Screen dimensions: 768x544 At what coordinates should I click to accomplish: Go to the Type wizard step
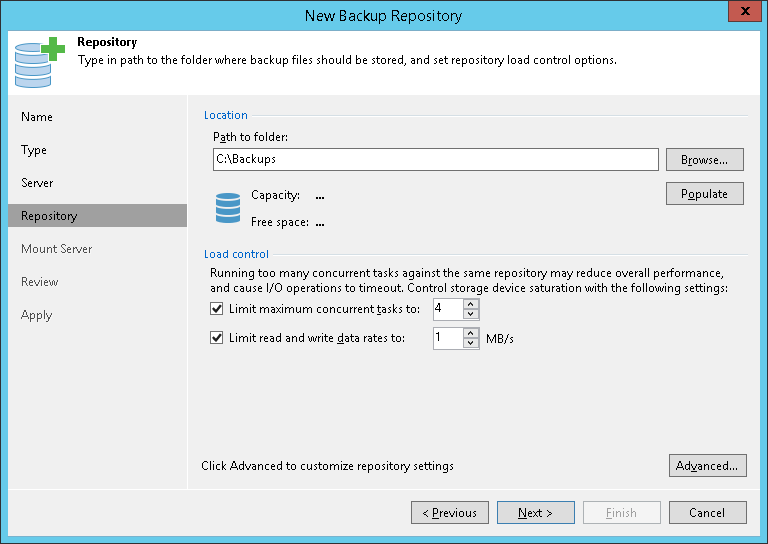point(34,150)
